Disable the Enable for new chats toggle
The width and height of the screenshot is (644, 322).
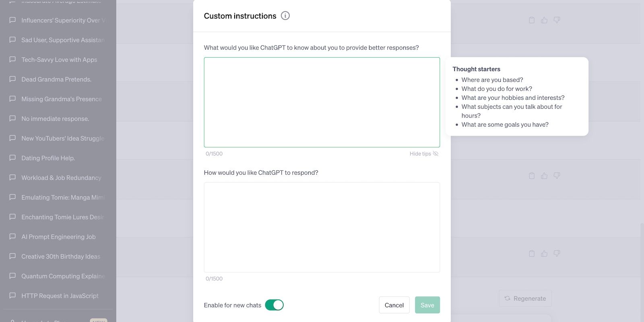275,305
